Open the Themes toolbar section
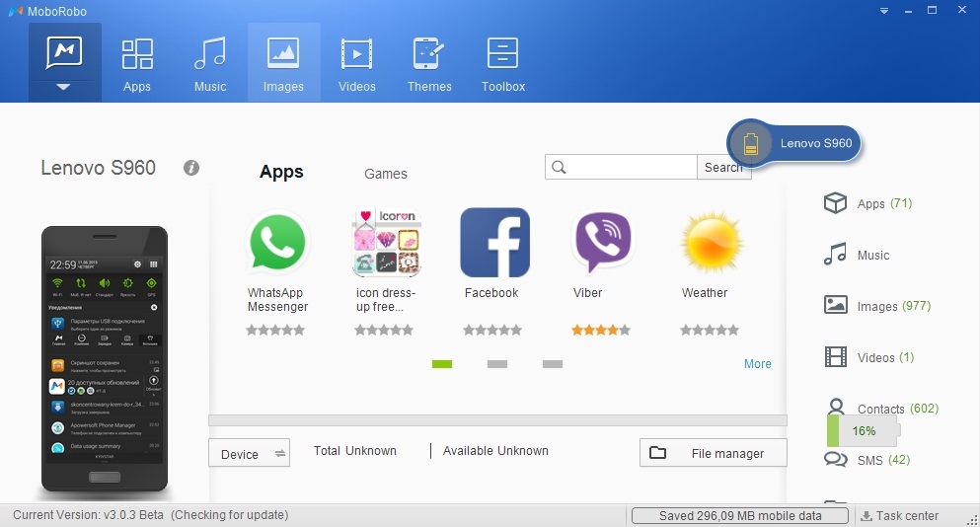Image resolution: width=980 pixels, height=527 pixels. 429,64
